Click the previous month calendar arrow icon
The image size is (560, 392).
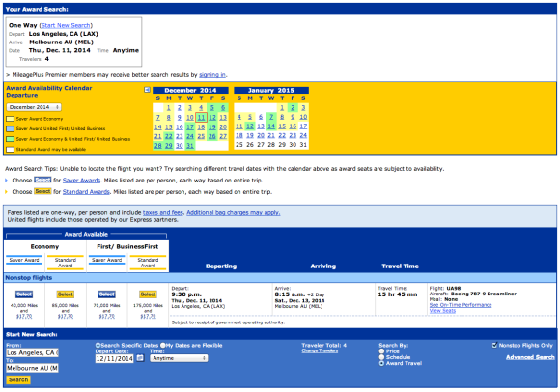(147, 90)
